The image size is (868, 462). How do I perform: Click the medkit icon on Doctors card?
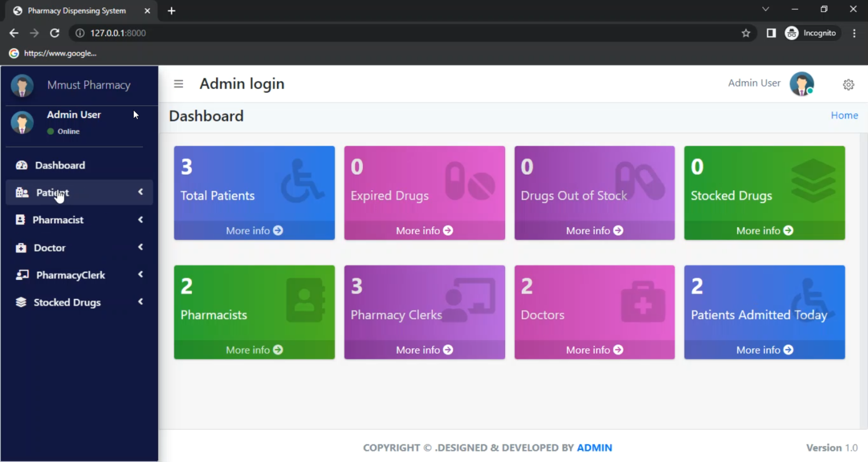(643, 301)
